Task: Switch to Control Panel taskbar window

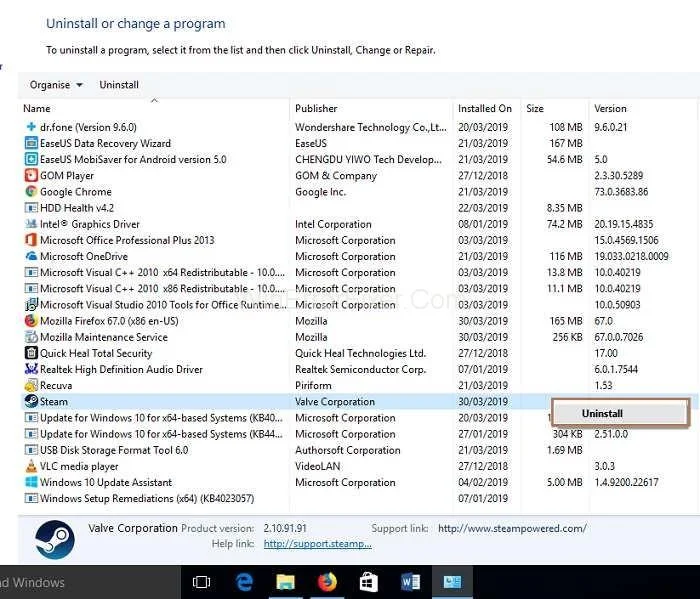Action: [x=452, y=582]
